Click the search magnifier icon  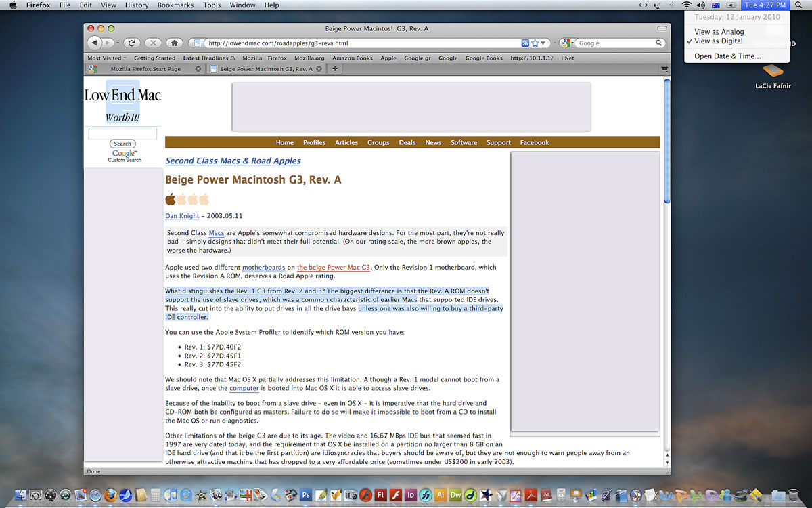click(x=658, y=43)
